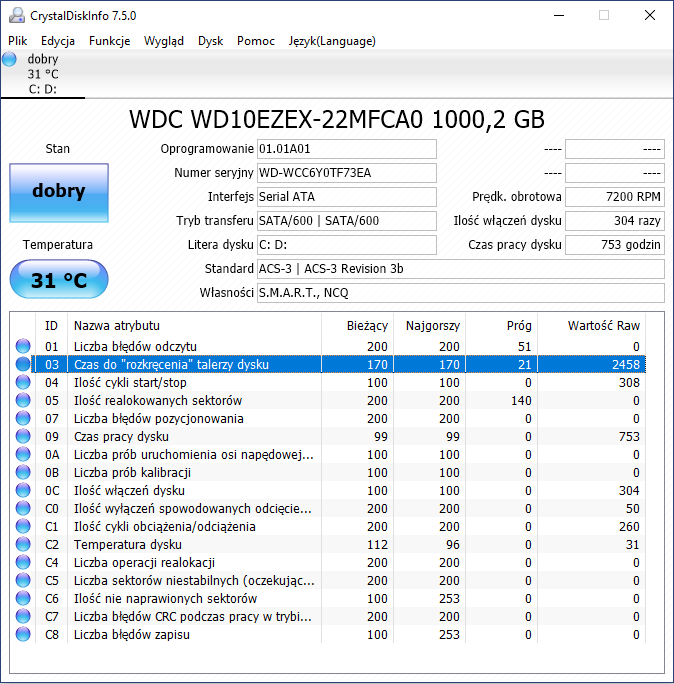Viewport: 674px width, 684px height.
Task: Click status orb for attribute 04
Action: 23,382
